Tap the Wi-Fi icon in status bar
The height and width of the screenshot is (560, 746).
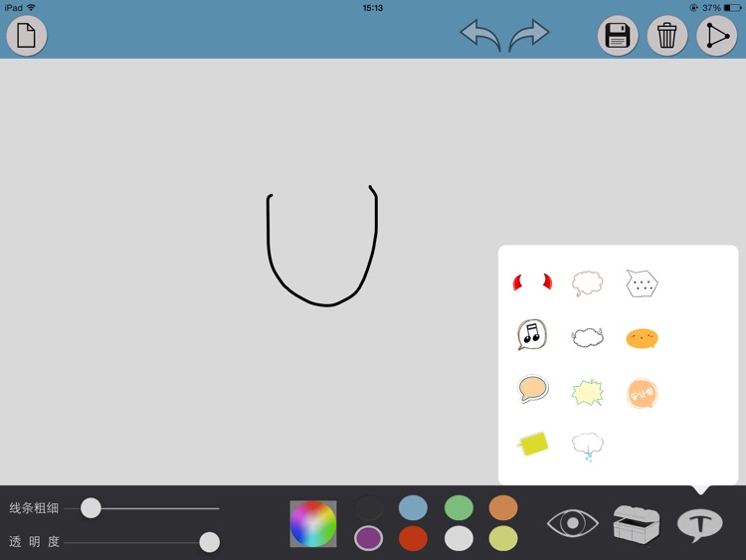(x=32, y=7)
